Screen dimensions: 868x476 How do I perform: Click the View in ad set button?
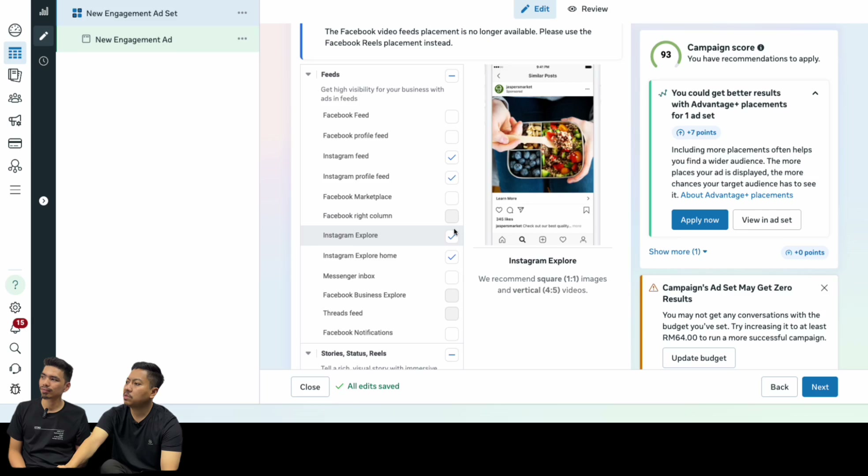767,219
